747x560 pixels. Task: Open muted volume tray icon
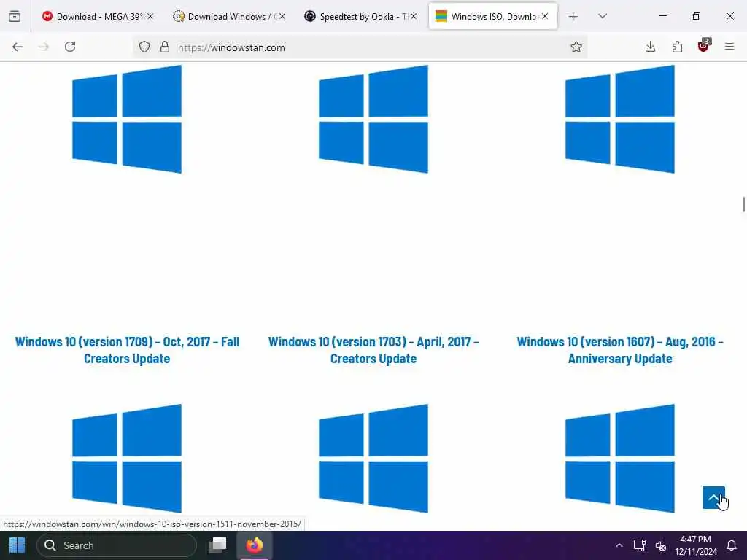point(661,545)
